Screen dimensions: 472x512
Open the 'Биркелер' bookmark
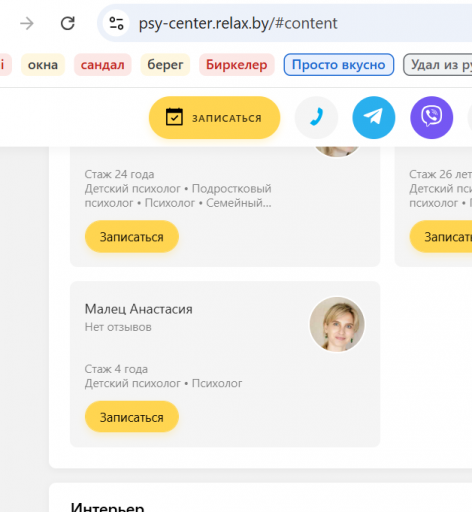coord(237,65)
